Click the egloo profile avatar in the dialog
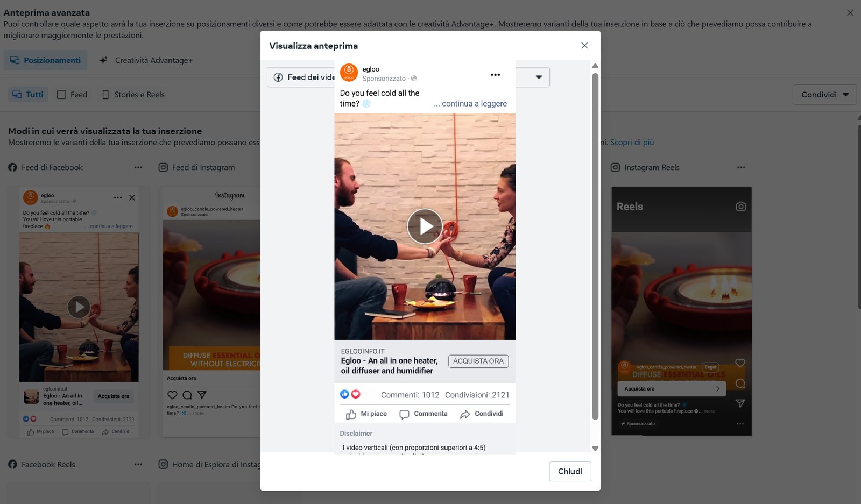The image size is (861, 504). tap(349, 73)
